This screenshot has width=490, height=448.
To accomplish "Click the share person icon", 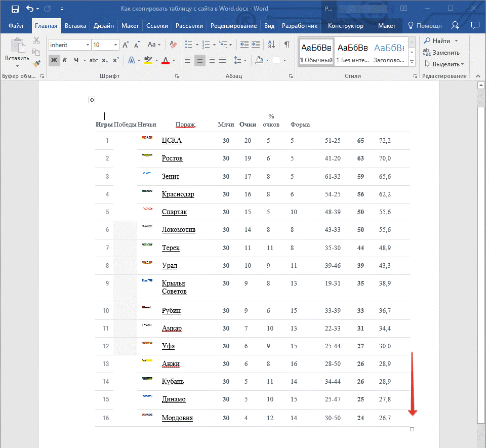I will [455, 26].
